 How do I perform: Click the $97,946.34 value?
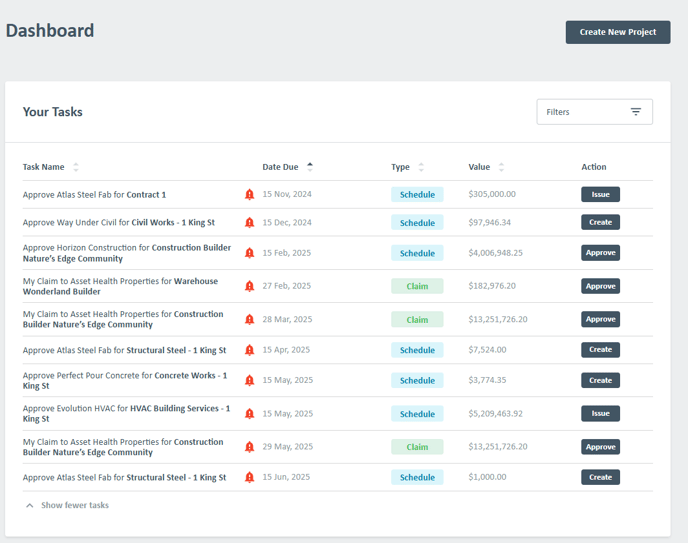click(x=489, y=222)
